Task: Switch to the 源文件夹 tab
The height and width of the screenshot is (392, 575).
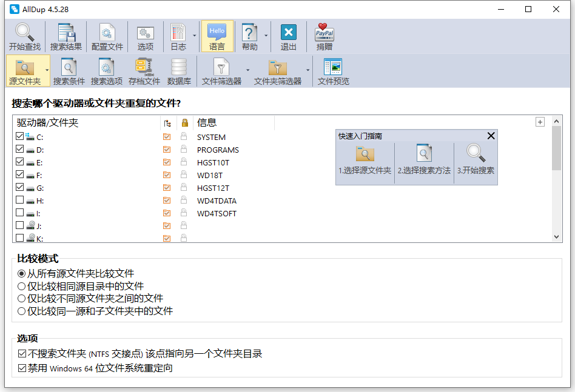Action: pyautogui.click(x=25, y=71)
